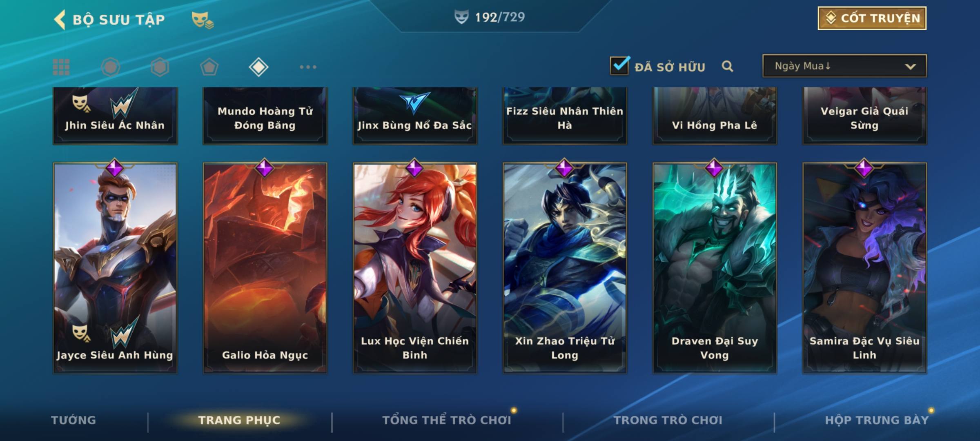This screenshot has width=980, height=441.
Task: Select the Jayce Siêu Anh Hùng skin card
Action: point(115,267)
